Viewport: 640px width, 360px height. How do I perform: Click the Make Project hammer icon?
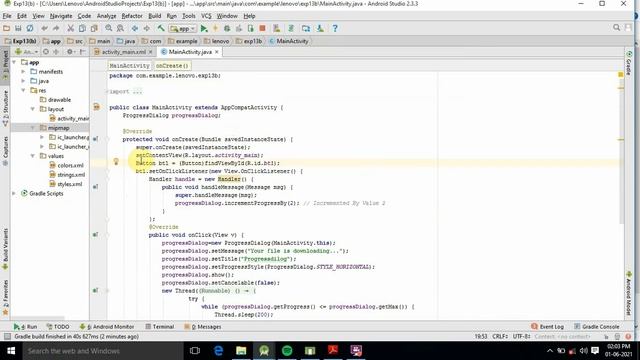click(161, 29)
